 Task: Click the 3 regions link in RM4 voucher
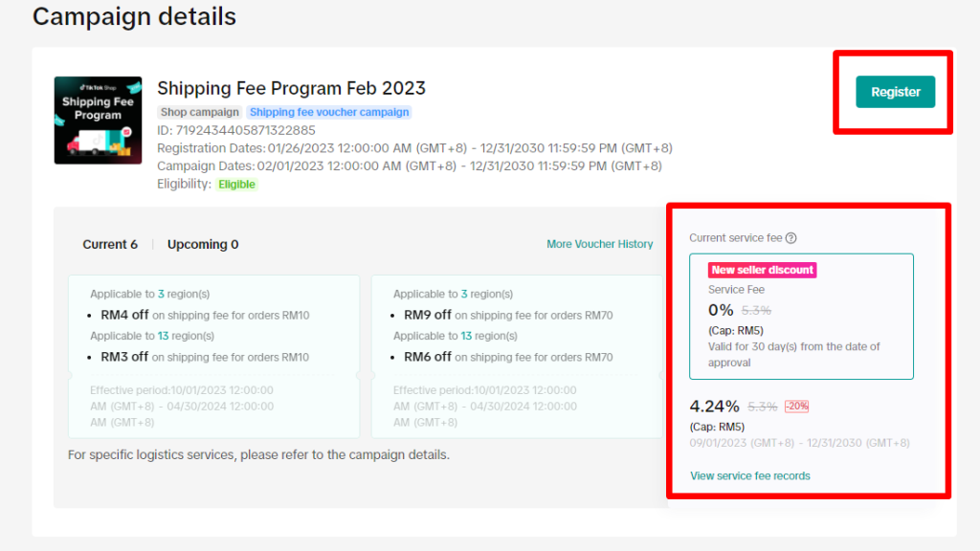161,294
